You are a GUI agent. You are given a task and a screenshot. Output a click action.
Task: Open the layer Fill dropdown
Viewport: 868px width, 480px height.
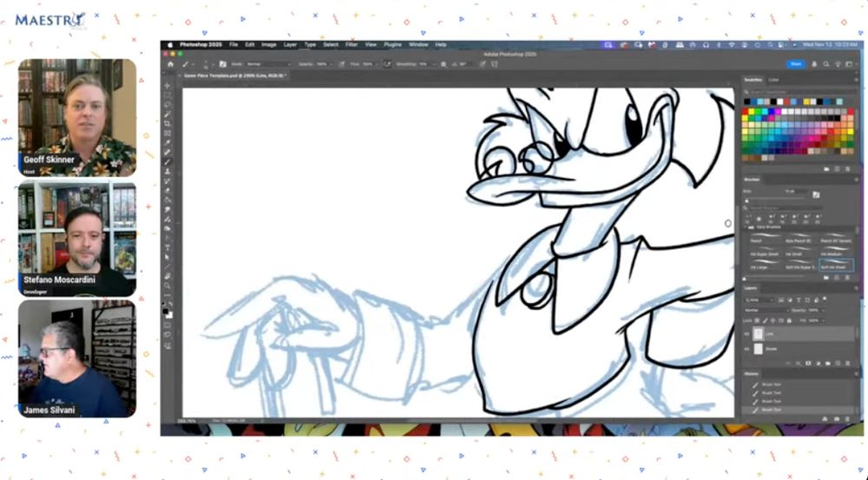(x=822, y=320)
